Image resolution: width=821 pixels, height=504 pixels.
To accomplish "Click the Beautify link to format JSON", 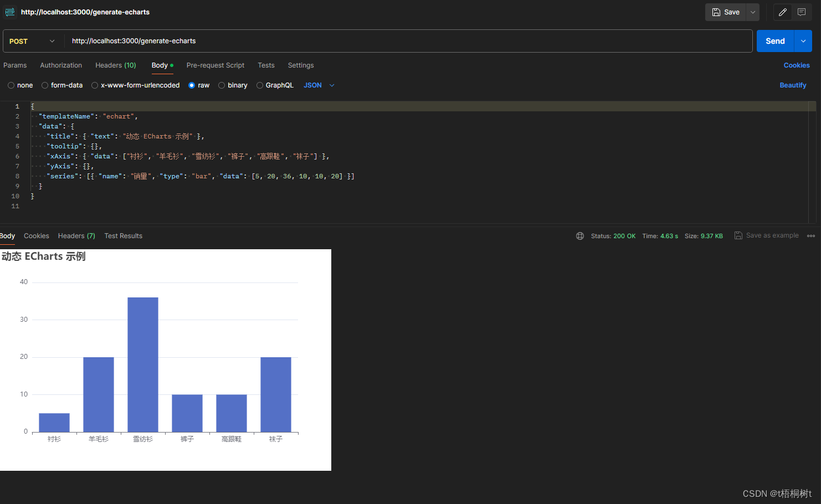I will point(793,85).
